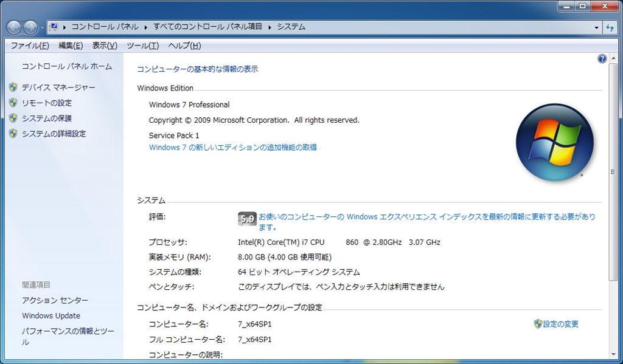Minimize the System window
Viewport: 623px width, 364px height.
[x=566, y=6]
